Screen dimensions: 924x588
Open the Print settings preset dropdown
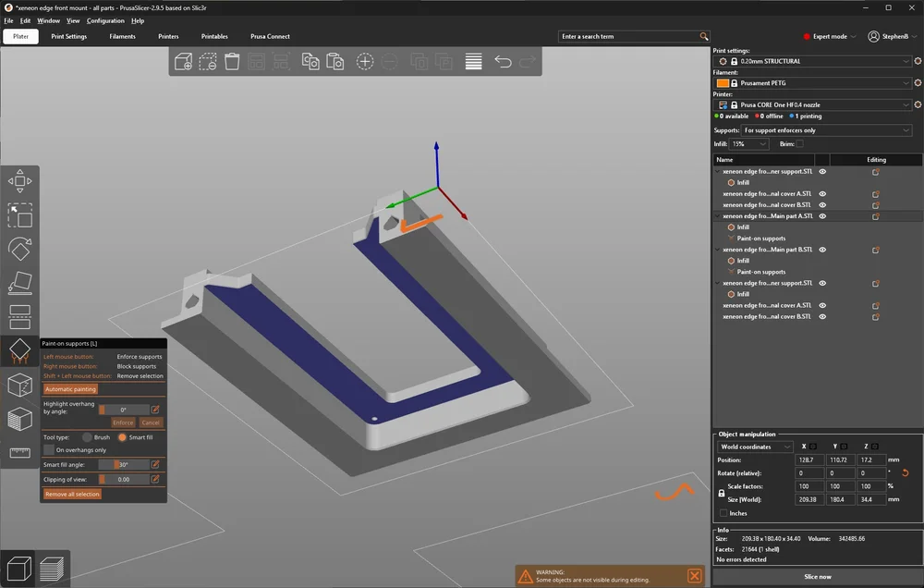pyautogui.click(x=812, y=61)
